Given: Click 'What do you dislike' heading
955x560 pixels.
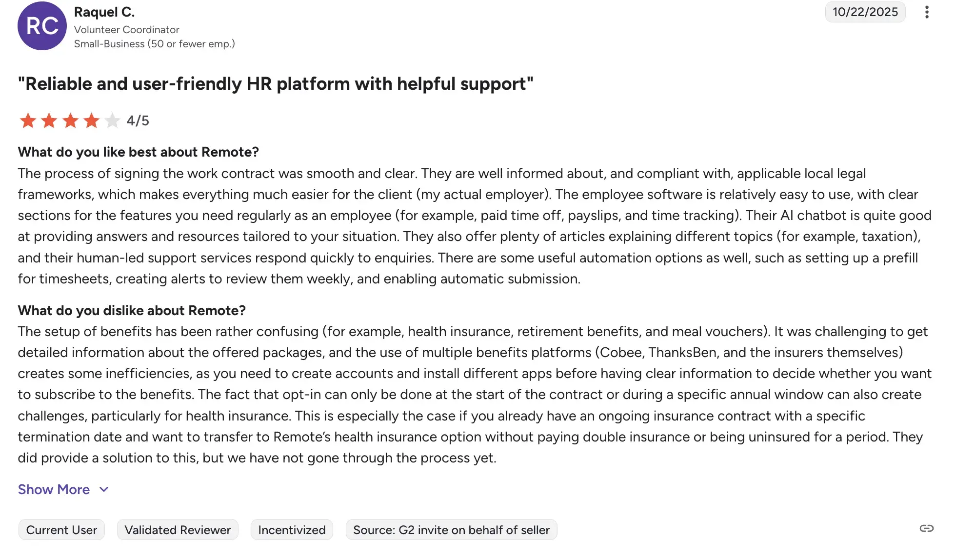Looking at the screenshot, I should (x=132, y=311).
